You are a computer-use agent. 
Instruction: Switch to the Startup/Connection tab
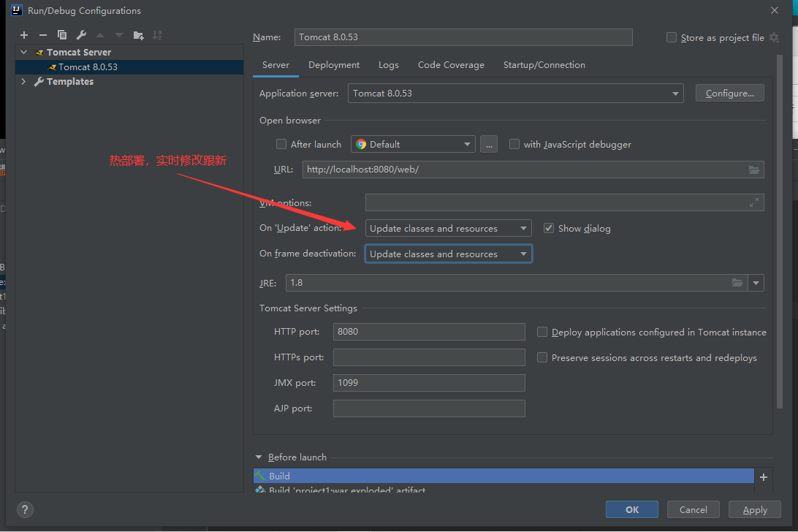point(544,65)
